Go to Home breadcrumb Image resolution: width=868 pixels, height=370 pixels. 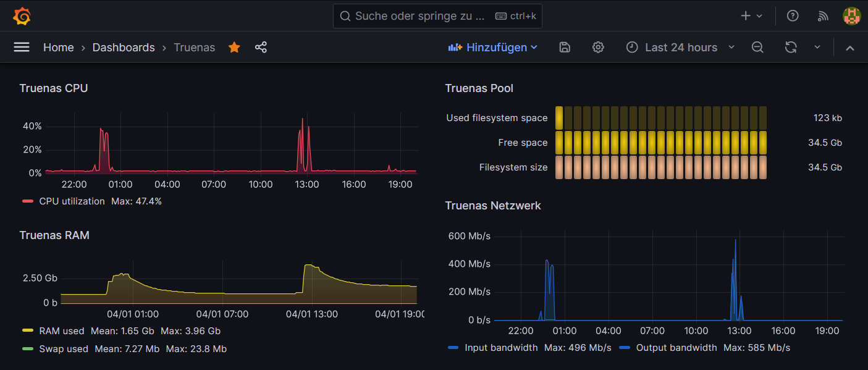[x=59, y=48]
